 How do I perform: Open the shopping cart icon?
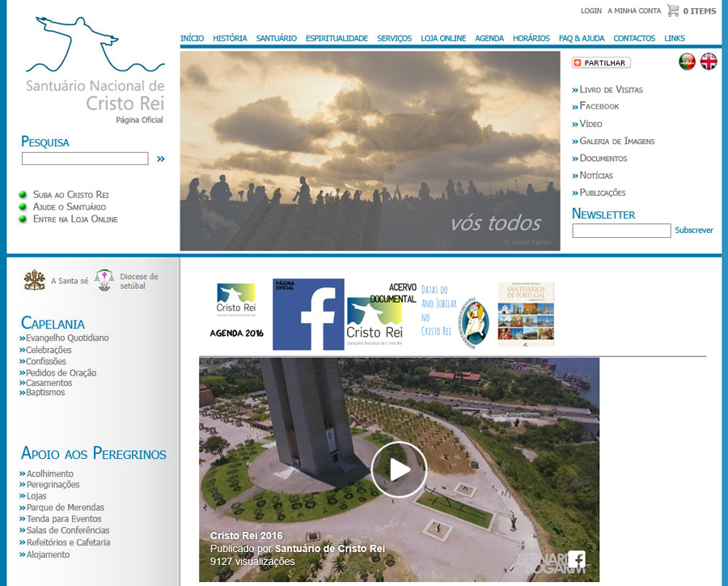[673, 11]
